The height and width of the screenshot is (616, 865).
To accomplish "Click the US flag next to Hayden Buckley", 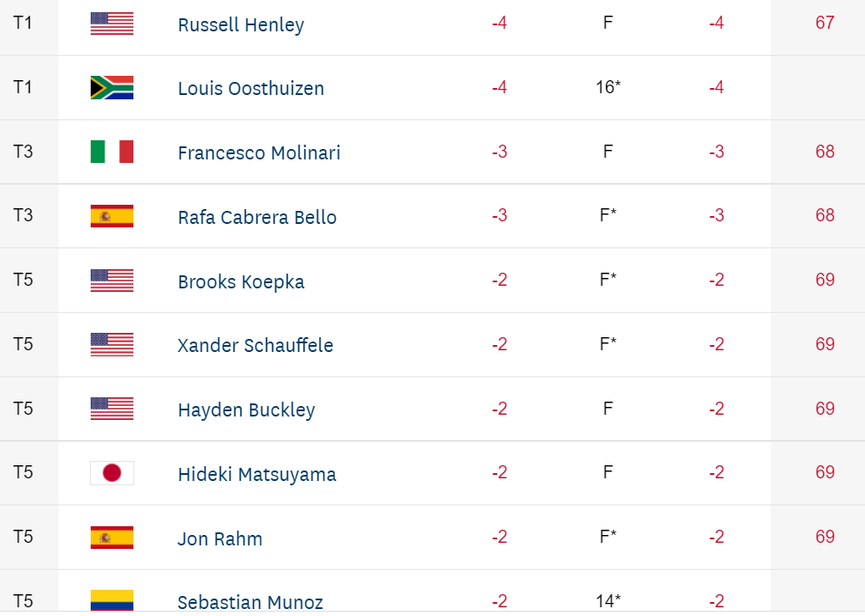I will point(112,409).
